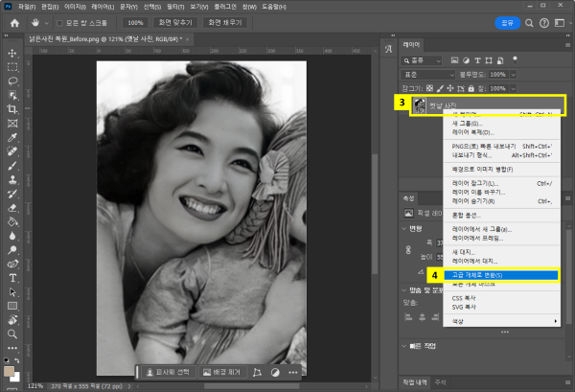
Task: Open the 필터 menu in menu bar
Action: click(x=174, y=6)
